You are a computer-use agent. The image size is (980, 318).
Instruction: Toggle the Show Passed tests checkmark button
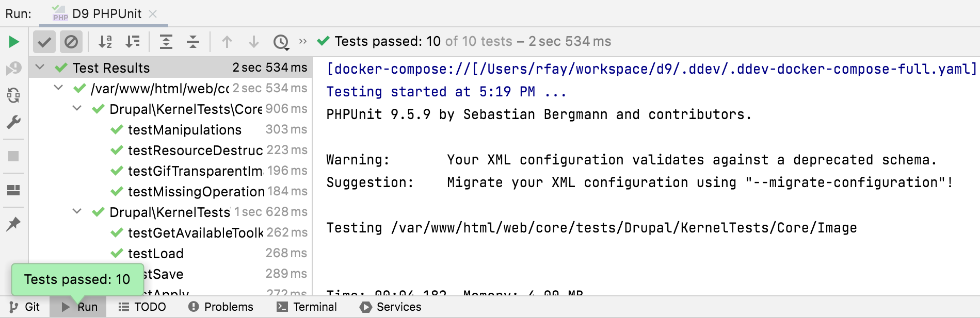tap(44, 42)
